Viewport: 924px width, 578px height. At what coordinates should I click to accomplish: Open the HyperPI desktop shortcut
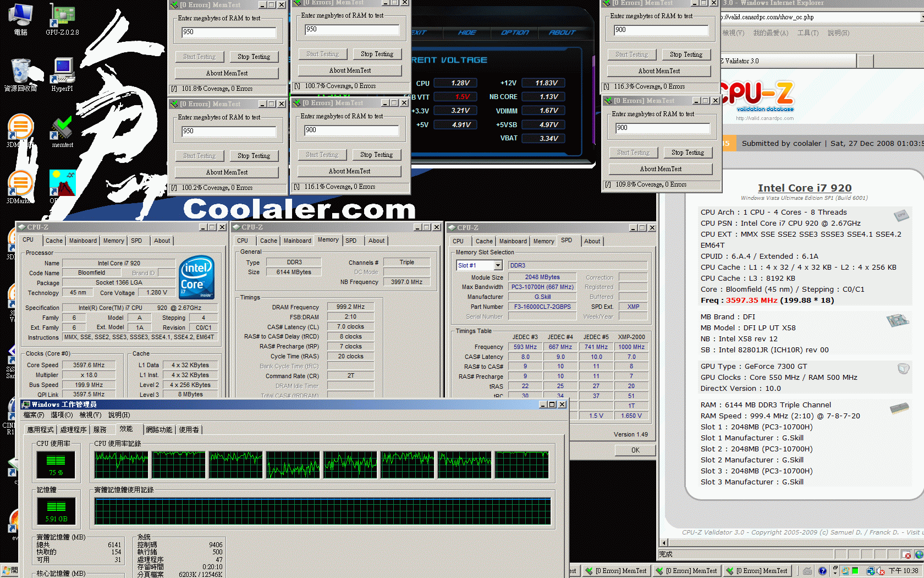click(x=62, y=73)
